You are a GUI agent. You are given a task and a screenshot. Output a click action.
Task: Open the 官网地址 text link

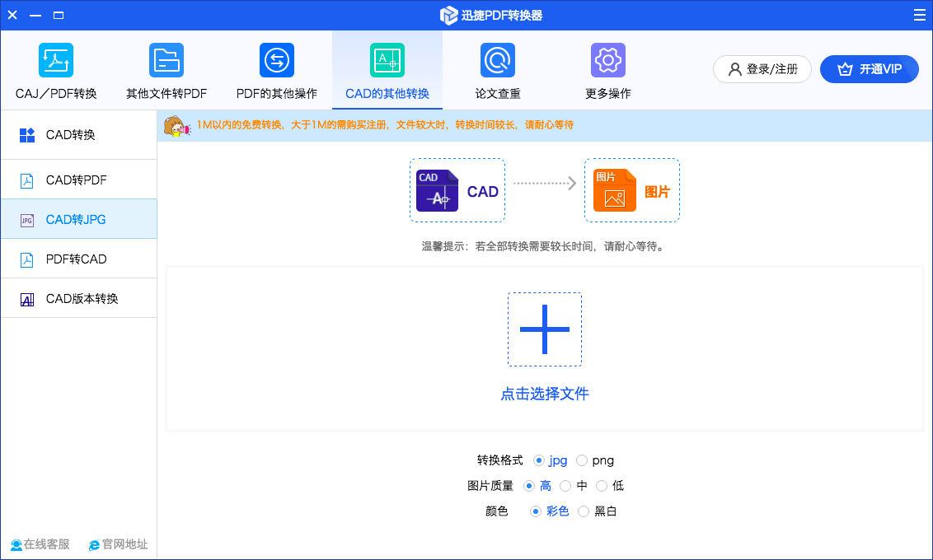[x=125, y=544]
